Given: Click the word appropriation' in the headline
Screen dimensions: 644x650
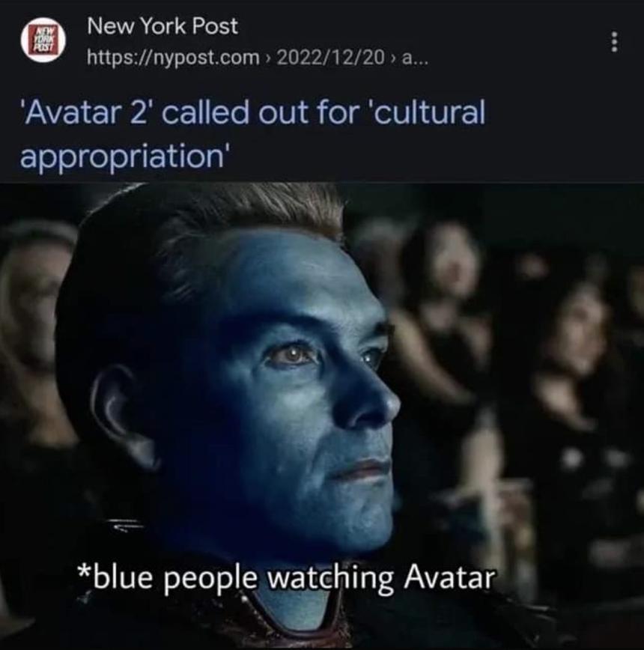Looking at the screenshot, I should coord(125,157).
